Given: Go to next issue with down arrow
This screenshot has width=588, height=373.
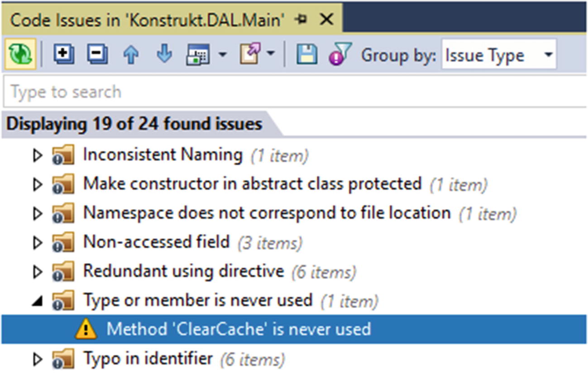Looking at the screenshot, I should click(x=164, y=55).
